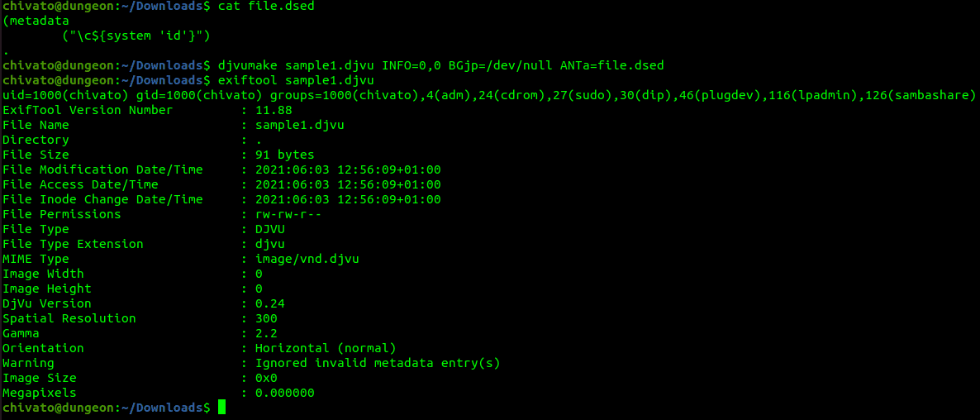Click the MIME Type value image/vnd.djvu
The width and height of the screenshot is (980, 420).
tap(307, 260)
